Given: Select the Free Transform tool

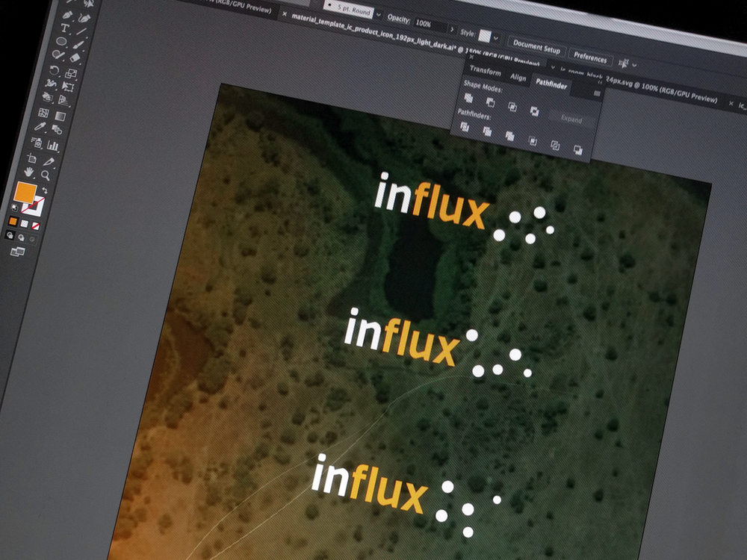Looking at the screenshot, I should (68, 87).
